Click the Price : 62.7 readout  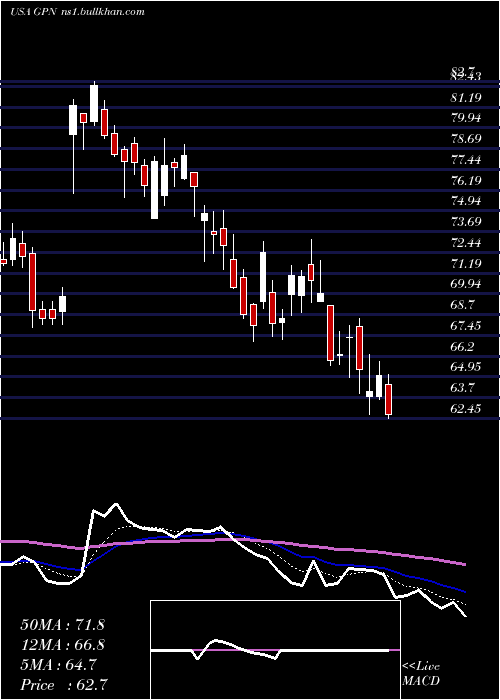pos(63,685)
